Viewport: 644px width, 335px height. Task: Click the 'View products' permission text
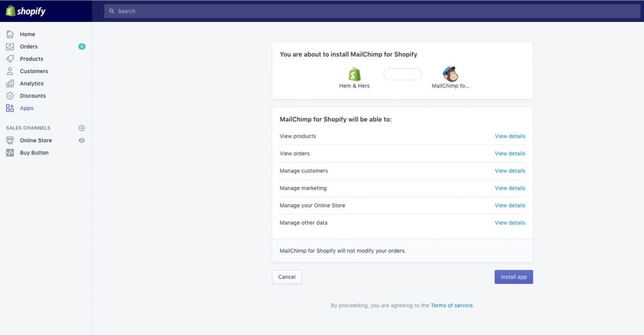tap(297, 136)
